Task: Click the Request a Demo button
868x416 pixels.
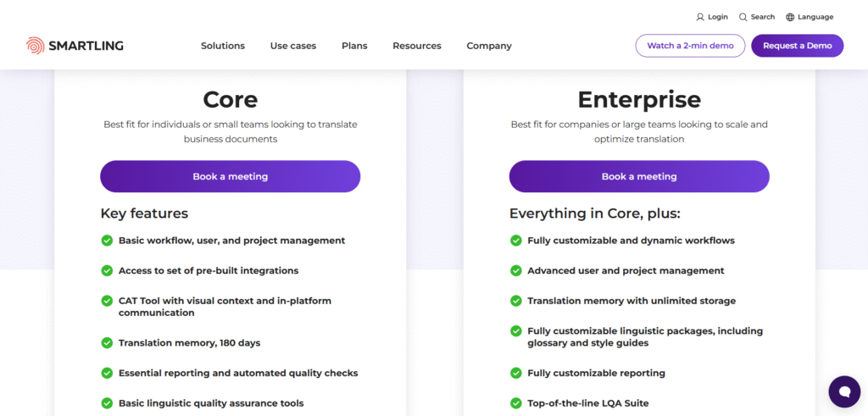Action: pos(797,46)
